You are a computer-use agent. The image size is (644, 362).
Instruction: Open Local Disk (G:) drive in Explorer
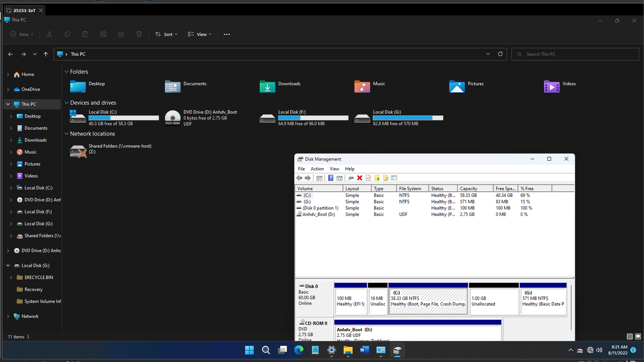[398, 117]
